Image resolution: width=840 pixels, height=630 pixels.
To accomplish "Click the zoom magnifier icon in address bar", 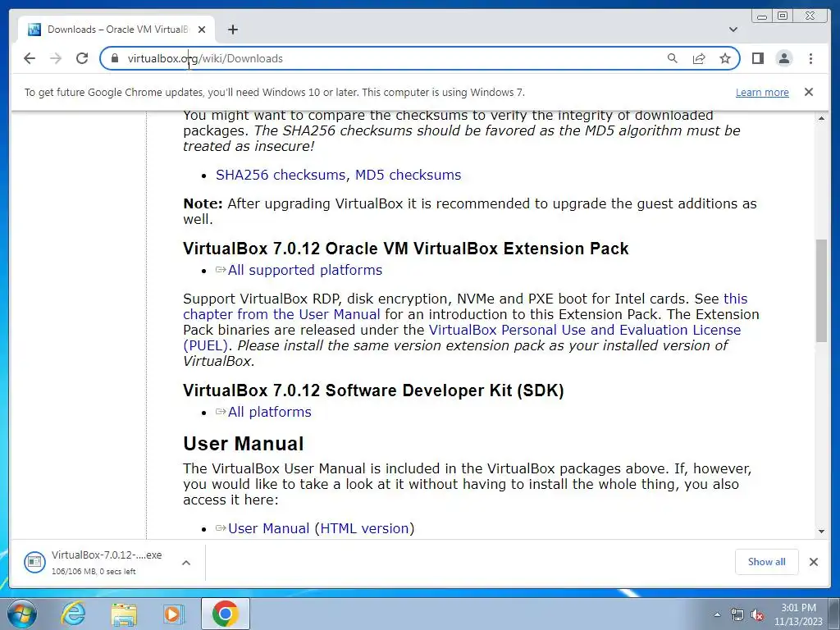I will pos(673,58).
